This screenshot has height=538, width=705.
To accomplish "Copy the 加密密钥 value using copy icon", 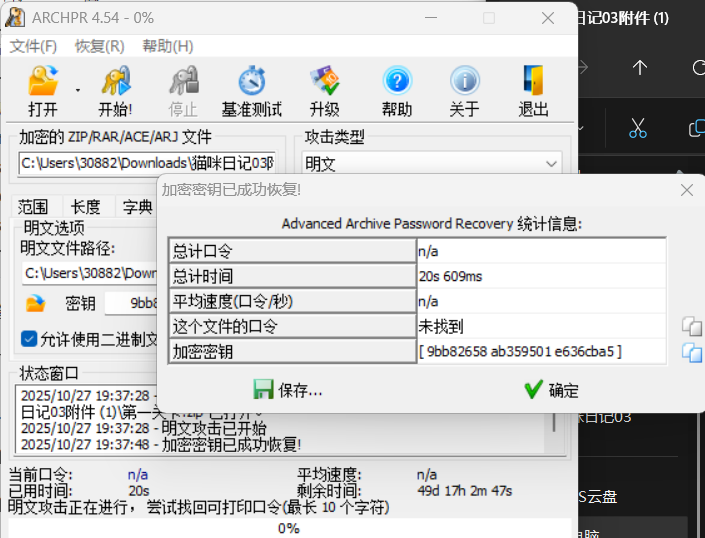I will click(x=691, y=351).
